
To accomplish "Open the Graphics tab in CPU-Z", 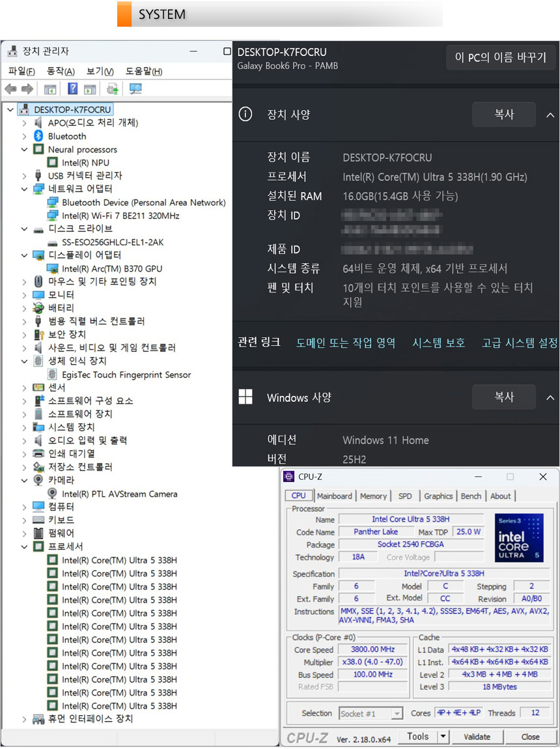I will coord(438,496).
